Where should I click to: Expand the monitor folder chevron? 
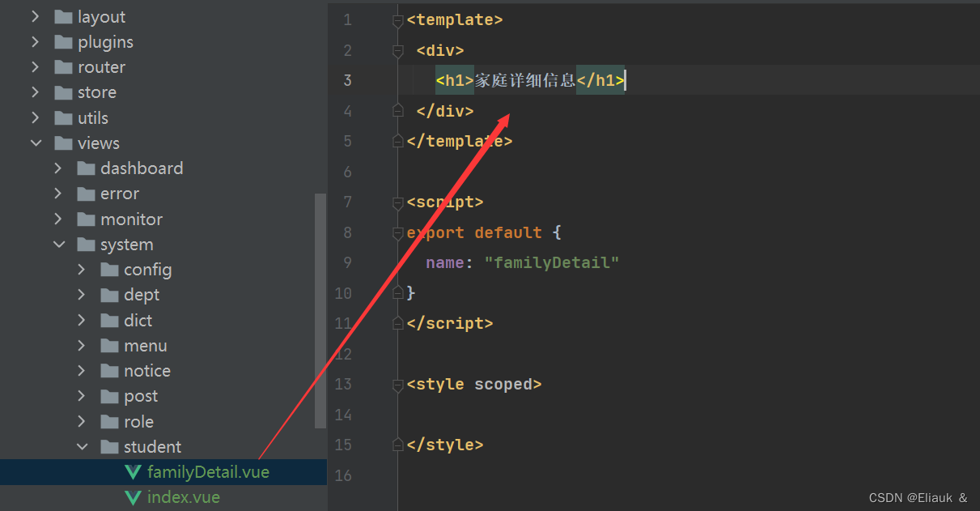pyautogui.click(x=58, y=219)
